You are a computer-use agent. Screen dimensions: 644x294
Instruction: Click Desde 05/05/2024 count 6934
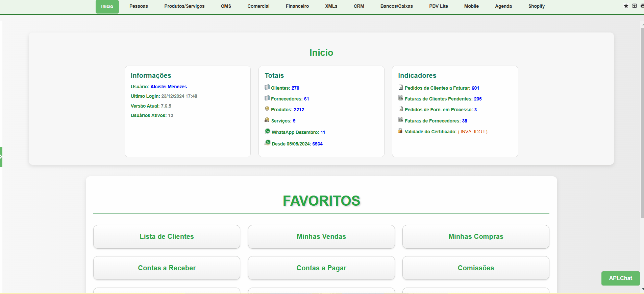click(317, 144)
